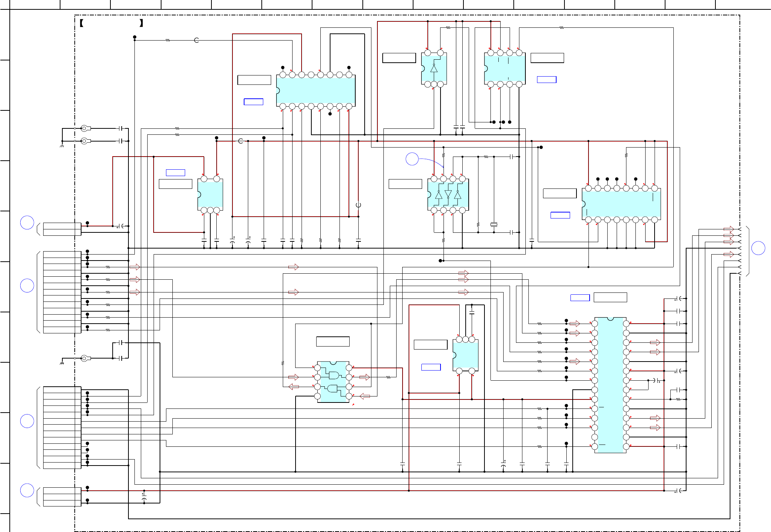
Task: Click the small five-pin IC on the left
Action: point(210,194)
